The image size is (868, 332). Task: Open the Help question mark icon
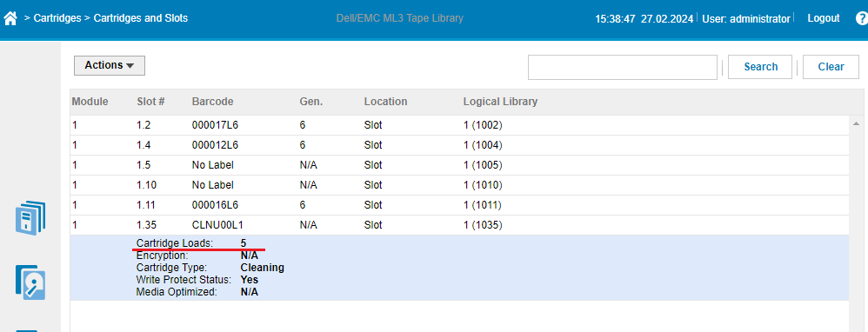click(862, 18)
